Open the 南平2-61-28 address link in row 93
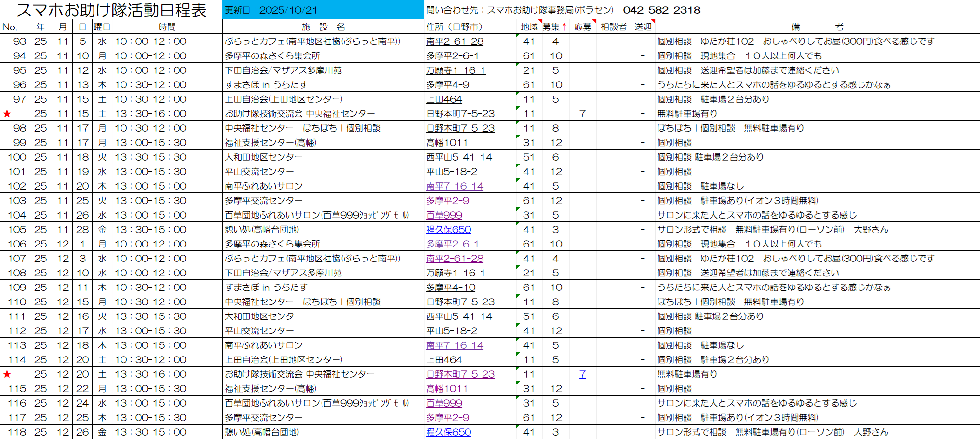 click(455, 41)
